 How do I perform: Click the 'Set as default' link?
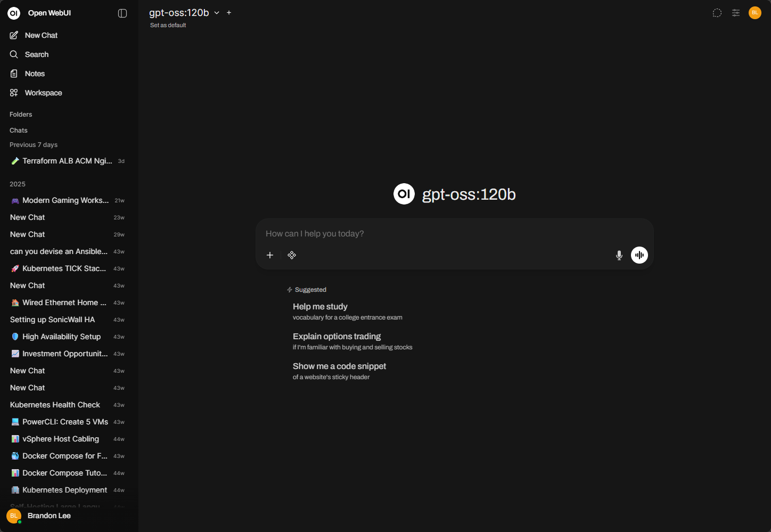[x=168, y=25]
